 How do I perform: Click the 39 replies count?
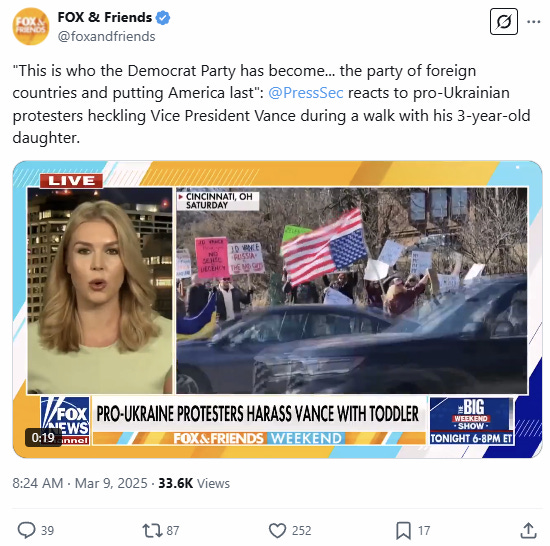(x=48, y=531)
